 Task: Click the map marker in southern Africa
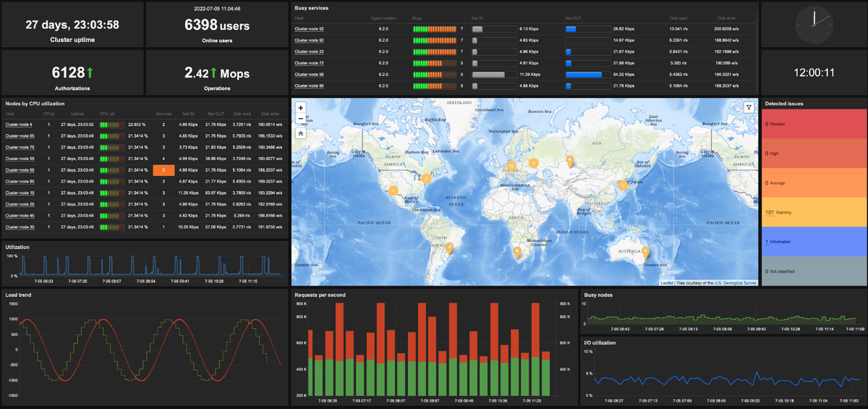(x=516, y=252)
